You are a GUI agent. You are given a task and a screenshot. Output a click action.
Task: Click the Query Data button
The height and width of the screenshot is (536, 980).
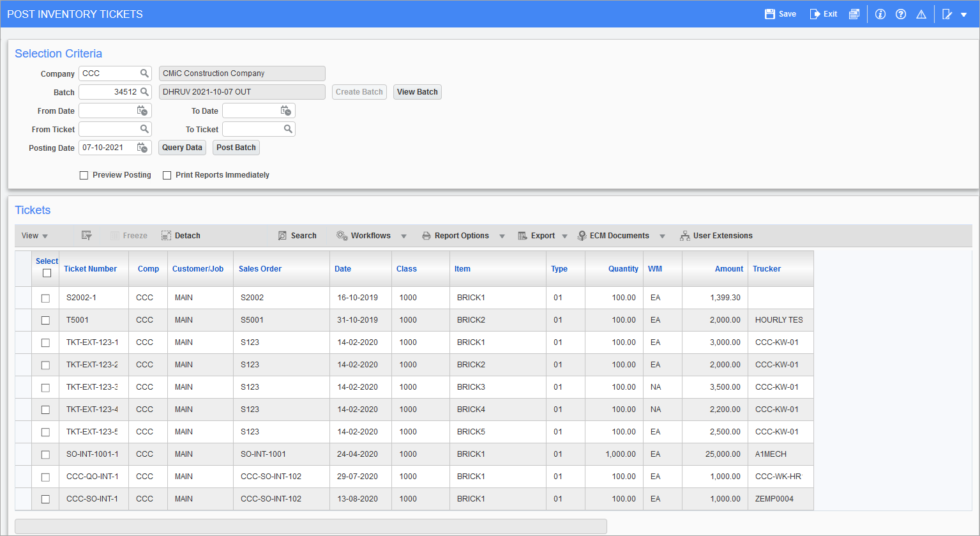182,148
